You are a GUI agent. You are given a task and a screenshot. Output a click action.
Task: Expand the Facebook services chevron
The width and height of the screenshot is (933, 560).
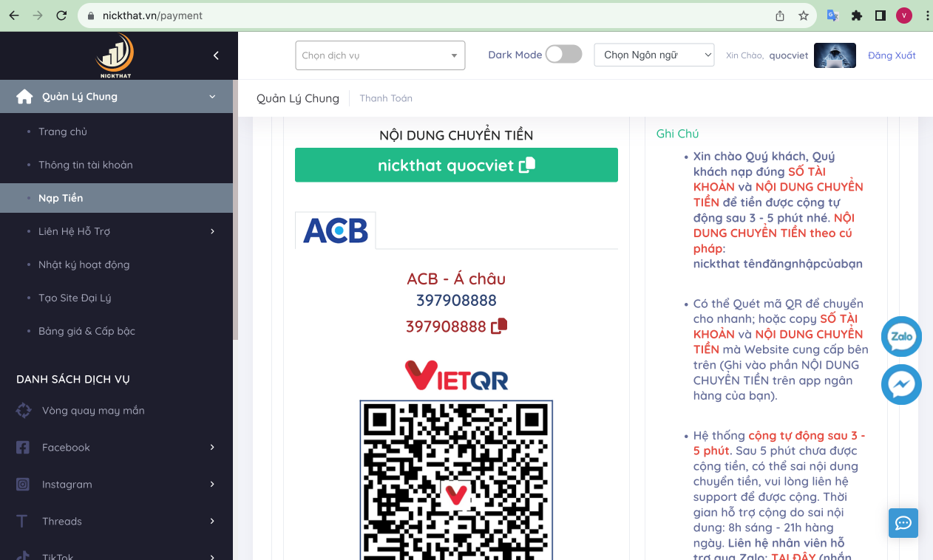point(212,448)
